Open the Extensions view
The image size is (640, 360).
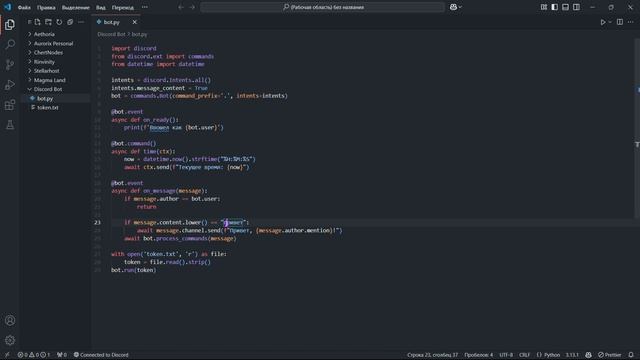[x=10, y=105]
